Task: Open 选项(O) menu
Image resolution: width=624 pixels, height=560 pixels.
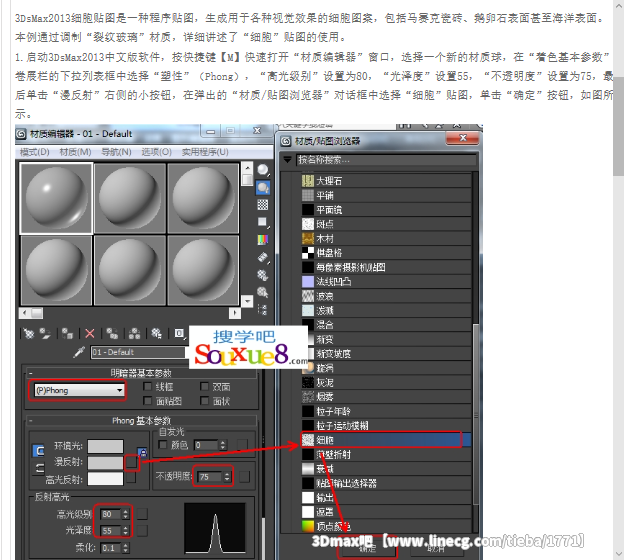Action: coord(156,152)
